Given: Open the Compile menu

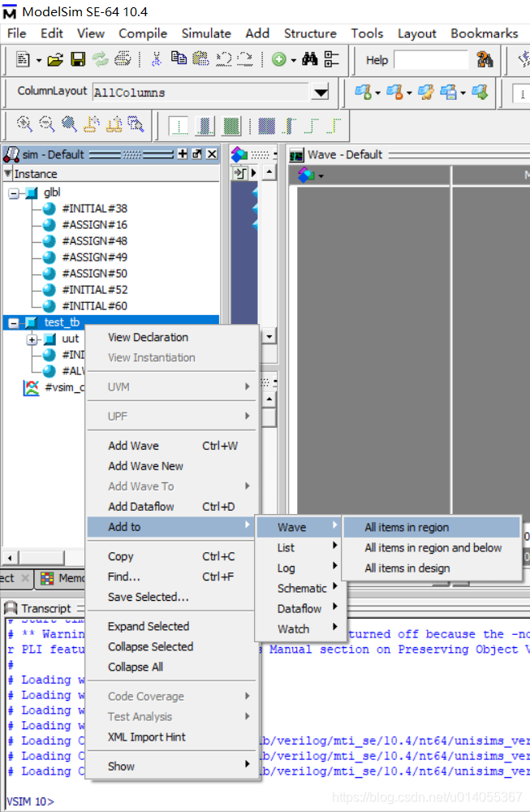Looking at the screenshot, I should 143,33.
